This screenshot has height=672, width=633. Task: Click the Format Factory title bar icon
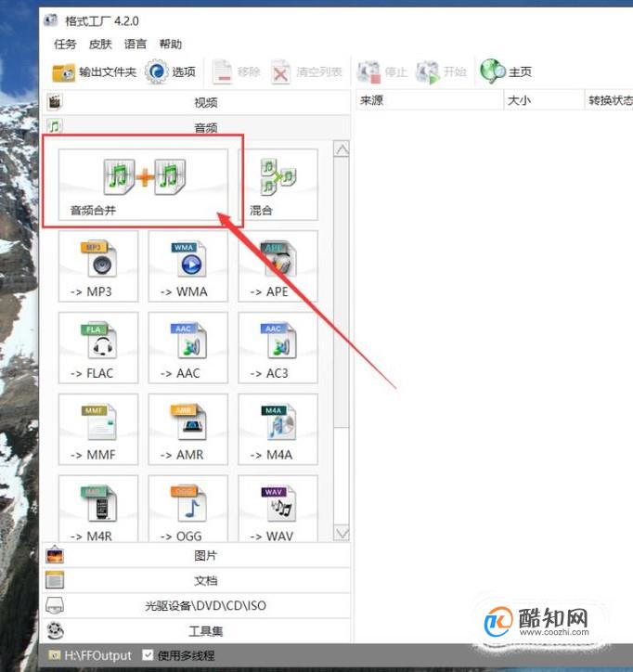pos(50,20)
